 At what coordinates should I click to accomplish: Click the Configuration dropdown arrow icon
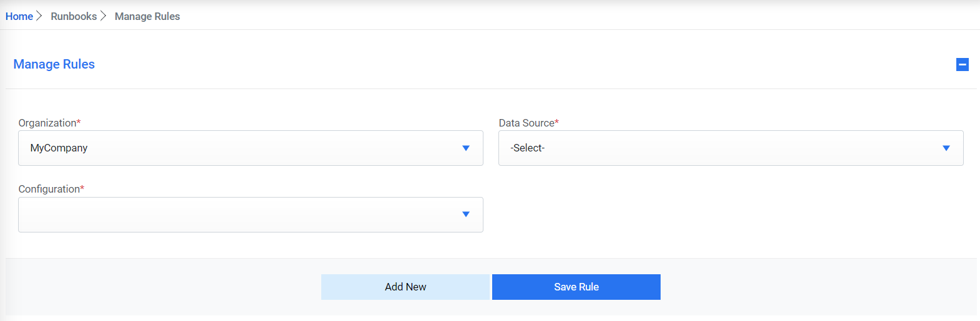tap(465, 214)
